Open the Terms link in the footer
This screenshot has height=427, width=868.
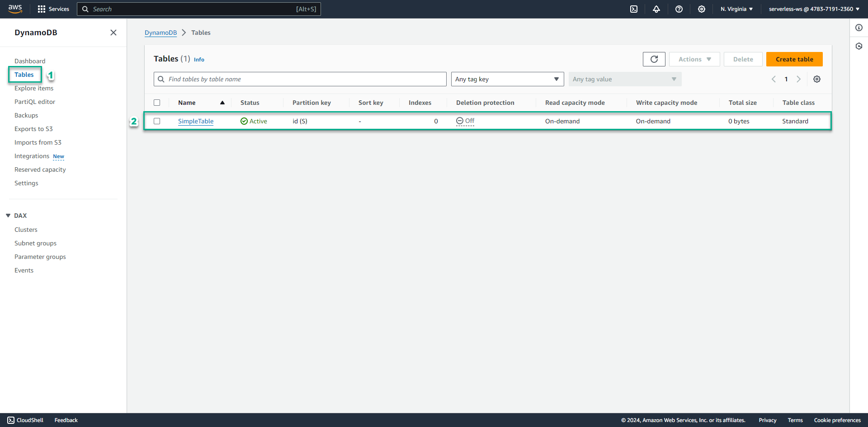tap(795, 420)
